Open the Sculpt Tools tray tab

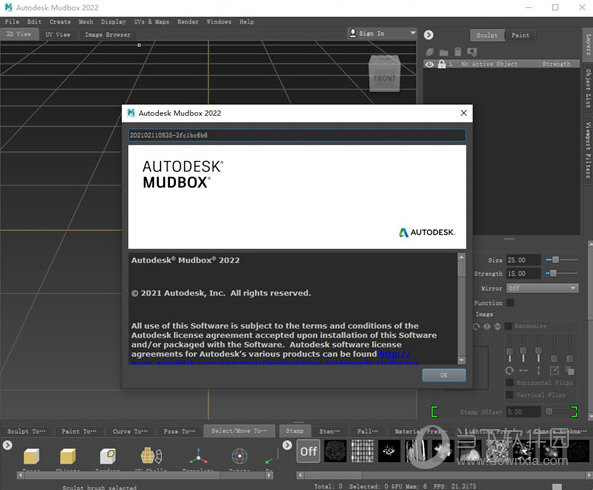[26, 431]
